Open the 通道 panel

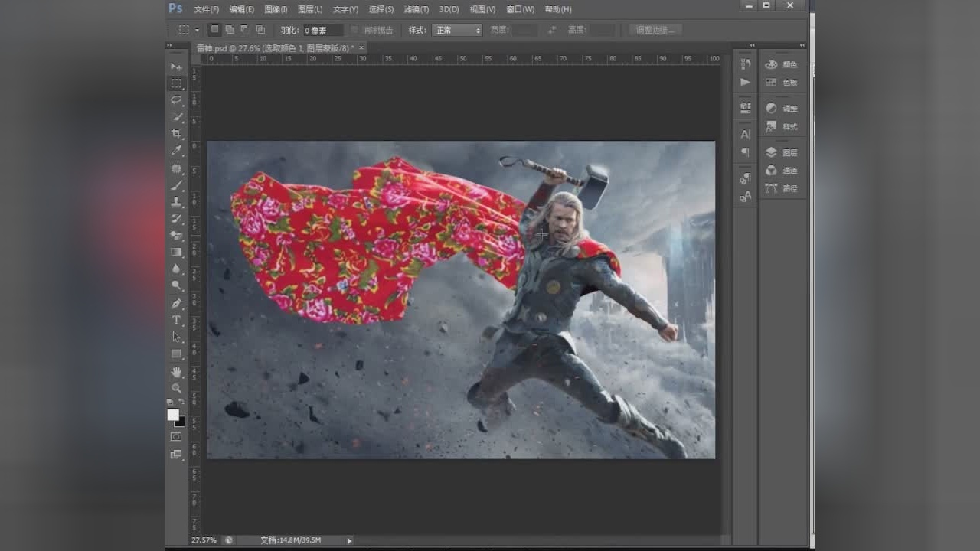tap(782, 170)
